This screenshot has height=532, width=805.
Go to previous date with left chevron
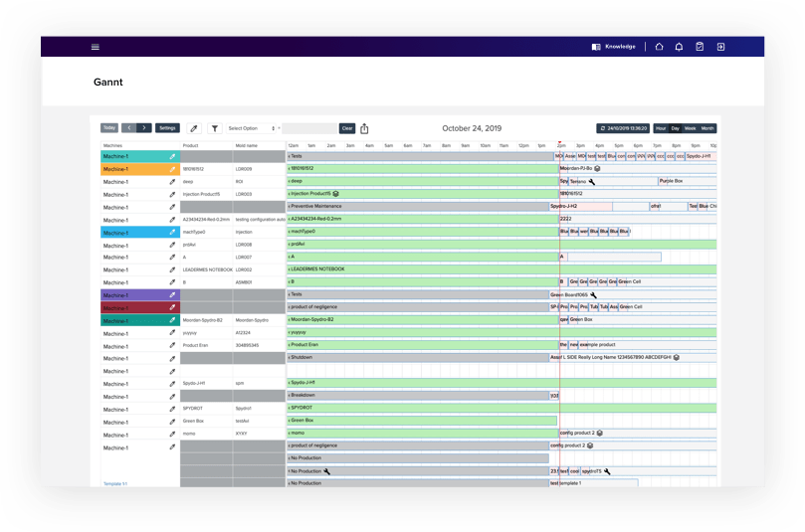(x=128, y=128)
